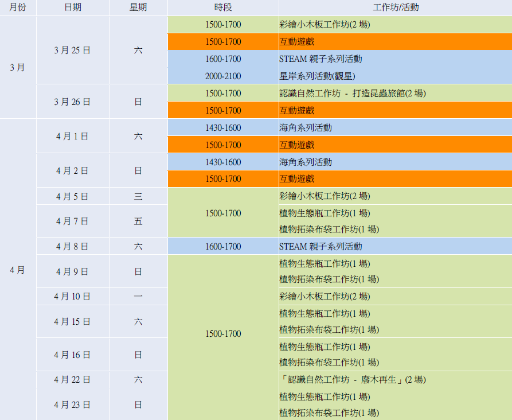Select the 時段 column header
Screen dimensions: 512x420
(223, 7)
